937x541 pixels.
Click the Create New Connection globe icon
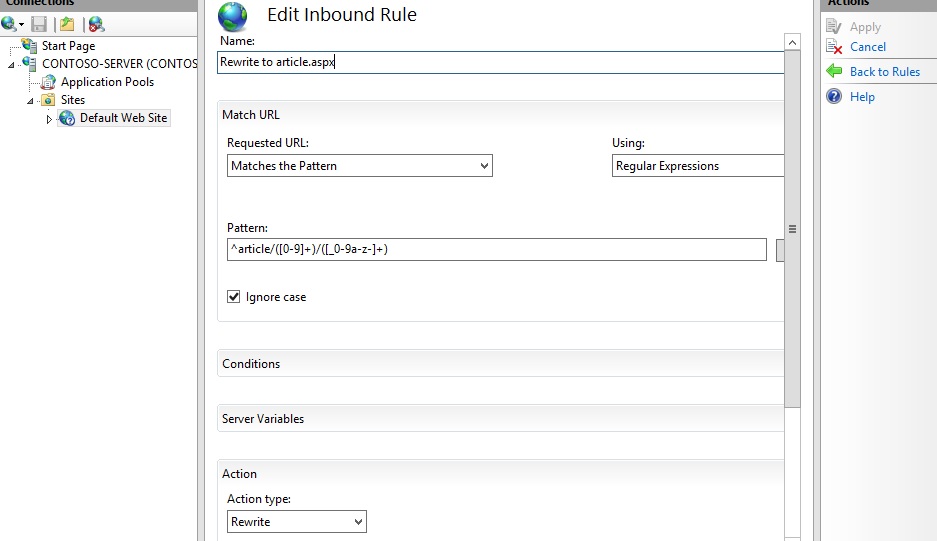tap(10, 23)
